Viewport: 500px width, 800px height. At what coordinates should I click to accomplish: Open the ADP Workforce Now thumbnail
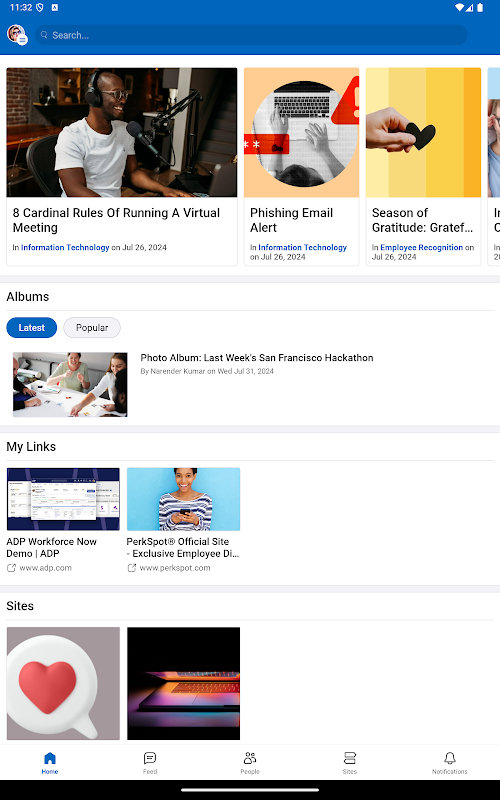pos(63,499)
